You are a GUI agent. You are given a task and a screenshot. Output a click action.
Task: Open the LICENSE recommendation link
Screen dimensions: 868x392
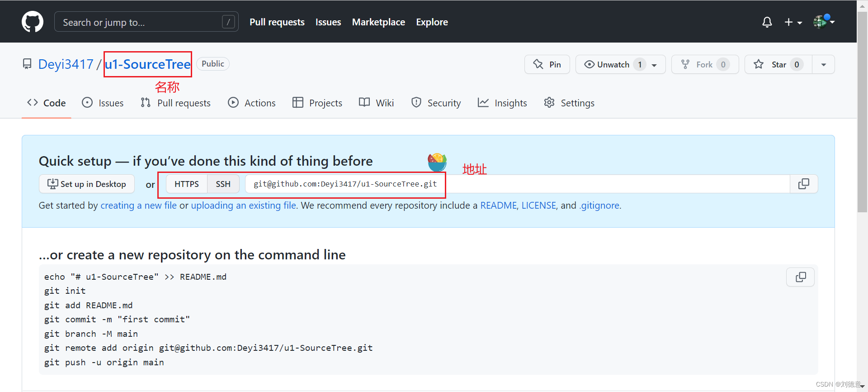click(x=538, y=206)
